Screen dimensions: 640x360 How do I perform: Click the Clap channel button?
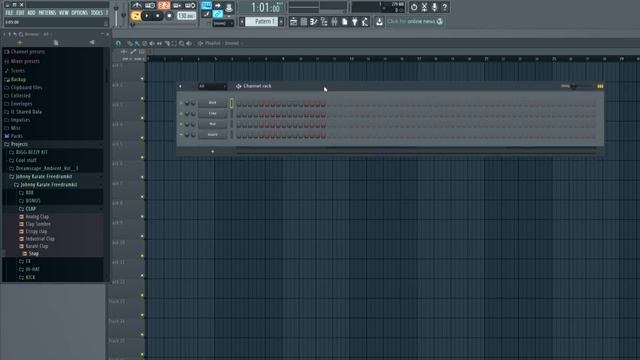pyautogui.click(x=212, y=113)
